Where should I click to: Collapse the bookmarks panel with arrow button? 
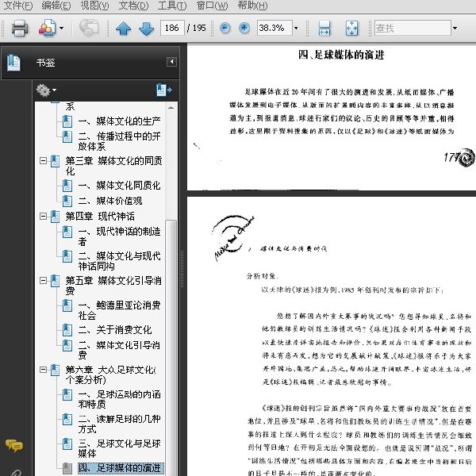[171, 62]
